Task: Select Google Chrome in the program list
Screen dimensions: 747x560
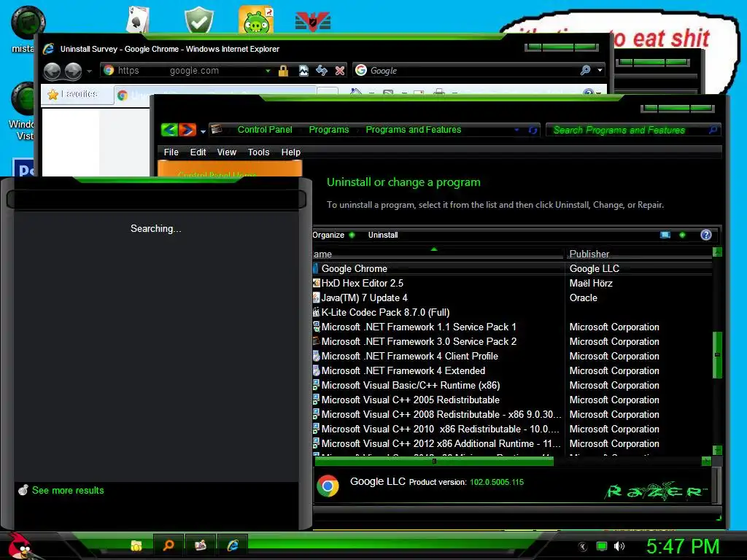Action: coord(512,268)
